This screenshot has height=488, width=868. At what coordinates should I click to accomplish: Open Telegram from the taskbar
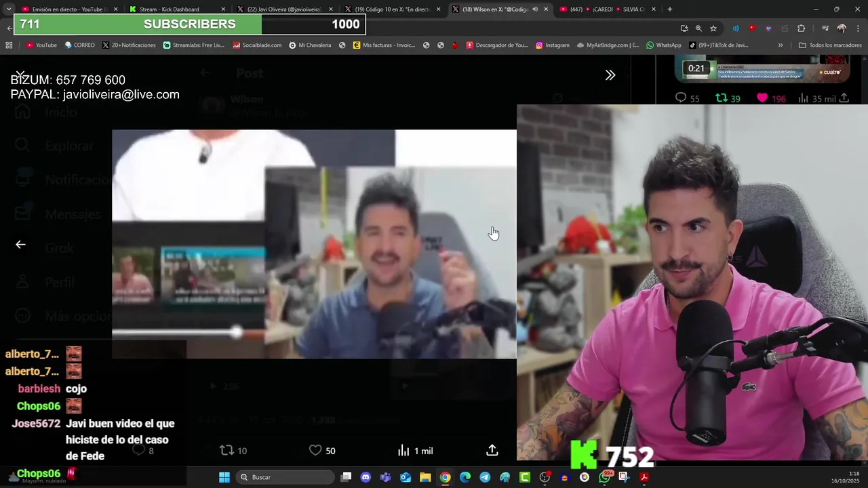(x=485, y=477)
